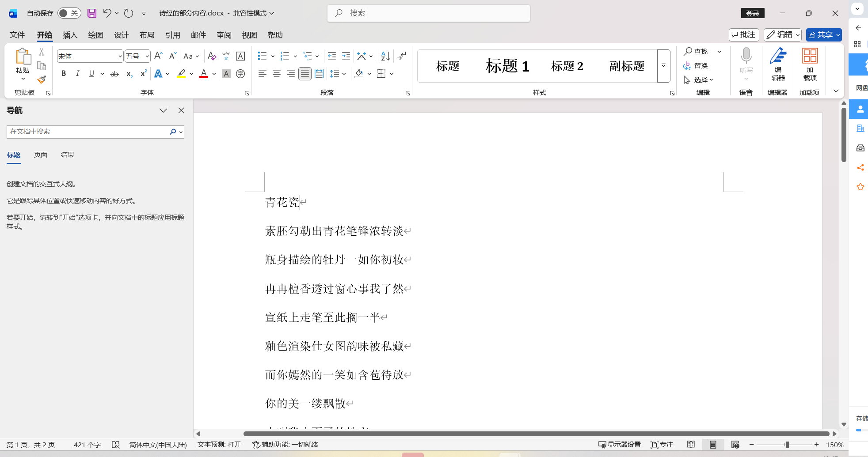Apply superscript formatting
The height and width of the screenshot is (457, 868).
tap(143, 74)
